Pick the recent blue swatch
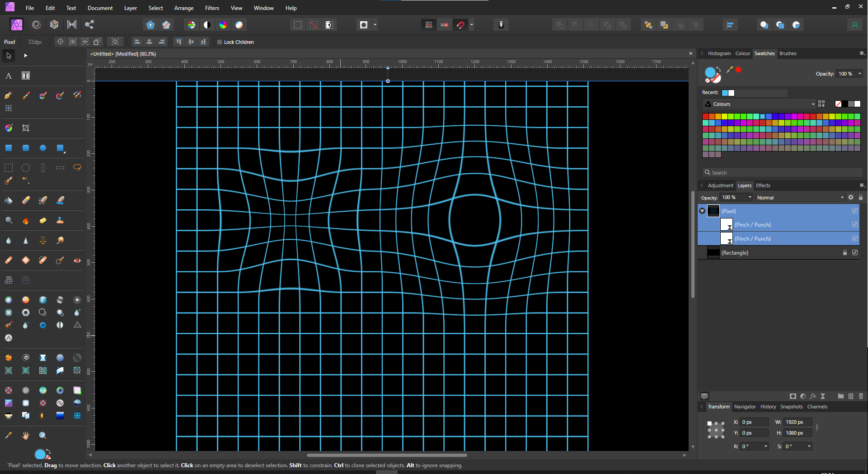 725,93
